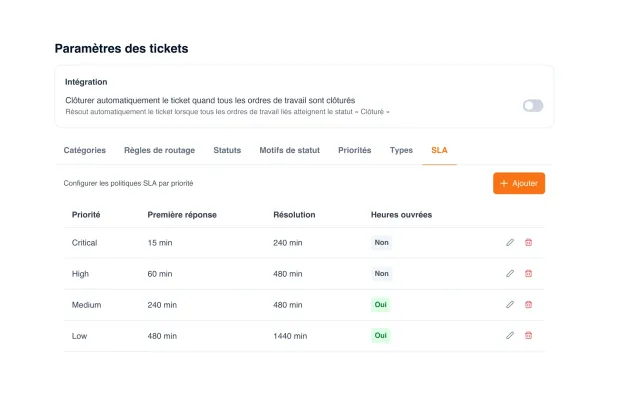The image size is (624, 393).
Task: Click the 60 min first response value
Action: [x=160, y=274]
